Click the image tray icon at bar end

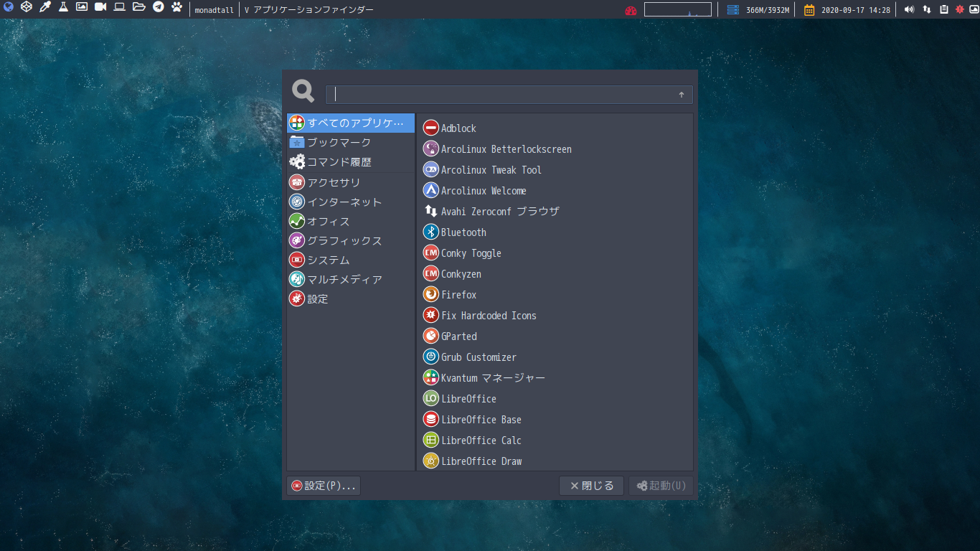point(974,9)
